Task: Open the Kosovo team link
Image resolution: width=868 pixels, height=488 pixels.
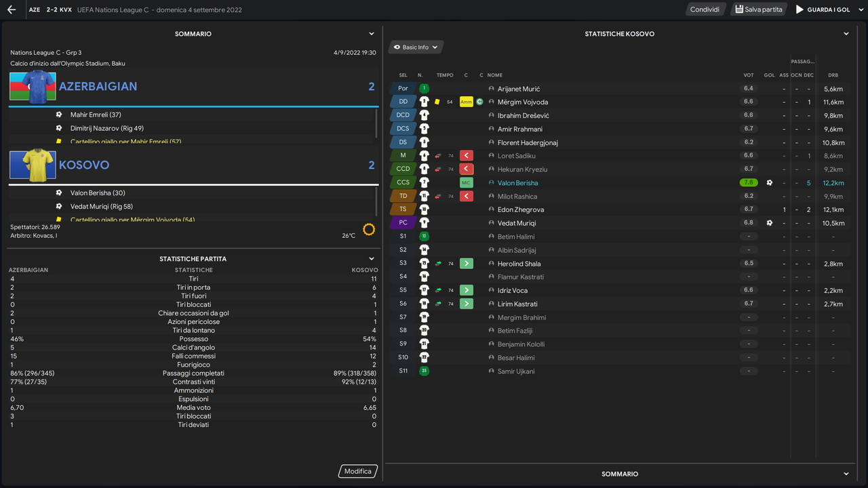Action: coord(84,165)
